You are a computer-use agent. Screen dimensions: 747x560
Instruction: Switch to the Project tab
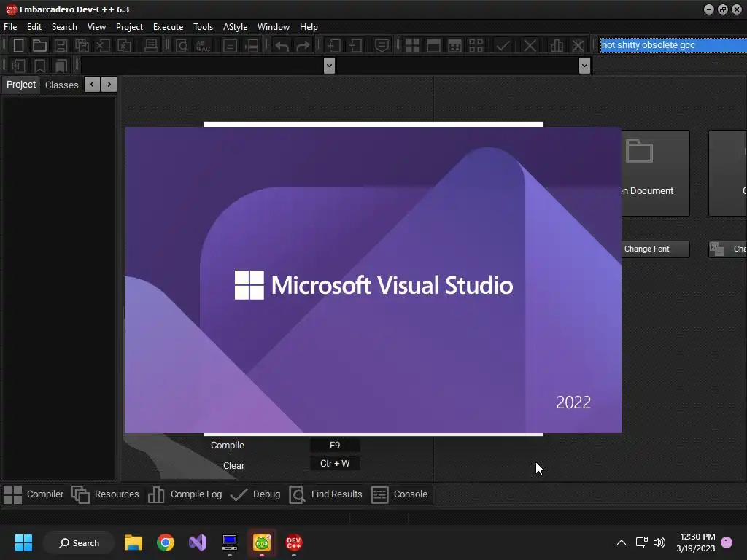(x=21, y=85)
